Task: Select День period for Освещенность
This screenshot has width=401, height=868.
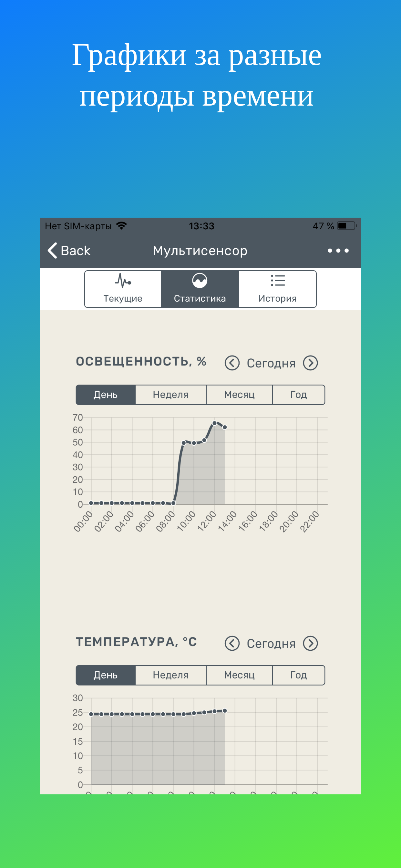Action: pyautogui.click(x=106, y=395)
